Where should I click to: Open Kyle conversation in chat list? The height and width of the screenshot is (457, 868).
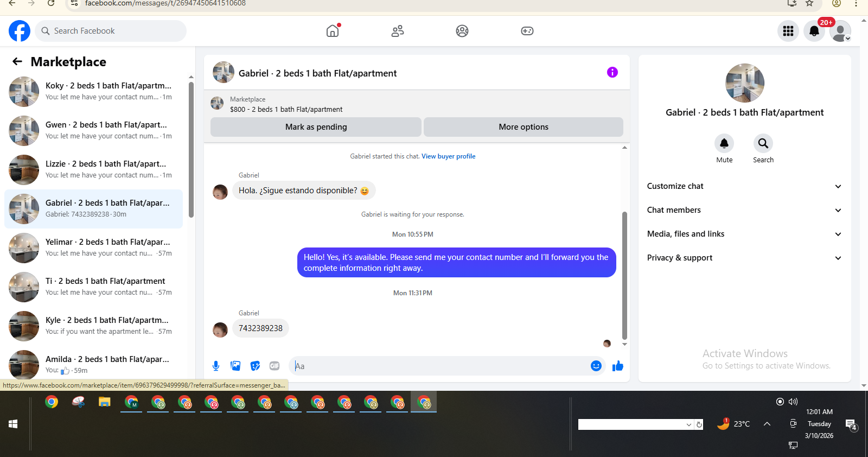[x=93, y=326]
